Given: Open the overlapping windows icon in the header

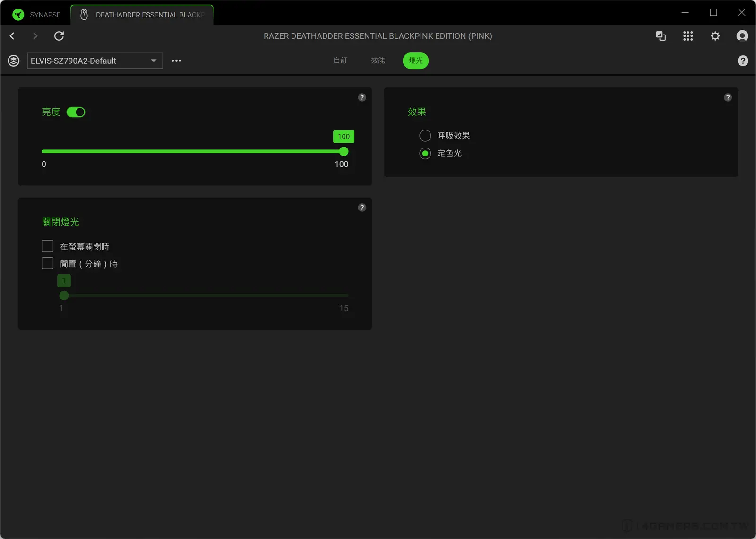Looking at the screenshot, I should pos(661,36).
